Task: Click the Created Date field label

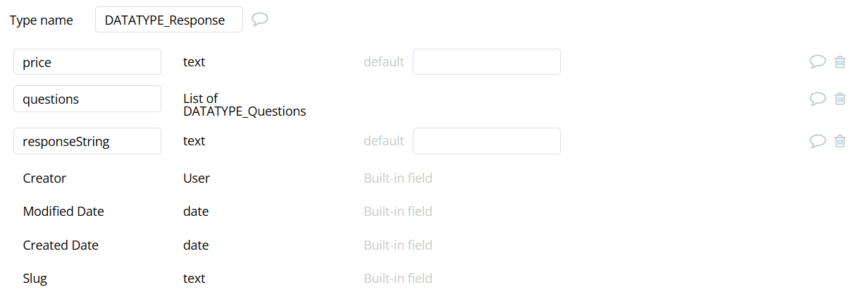Action: pos(61,246)
